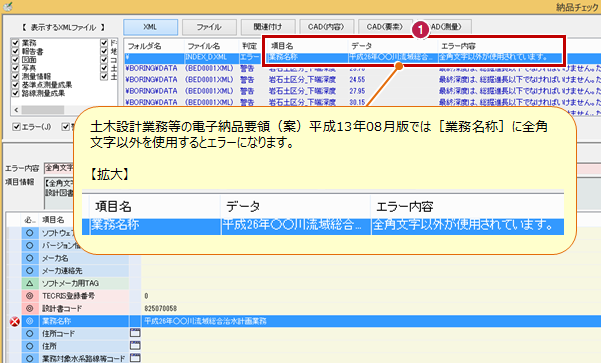The height and width of the screenshot is (363, 601).
Task: Click the 必 column header in the item table
Action: click(30, 220)
